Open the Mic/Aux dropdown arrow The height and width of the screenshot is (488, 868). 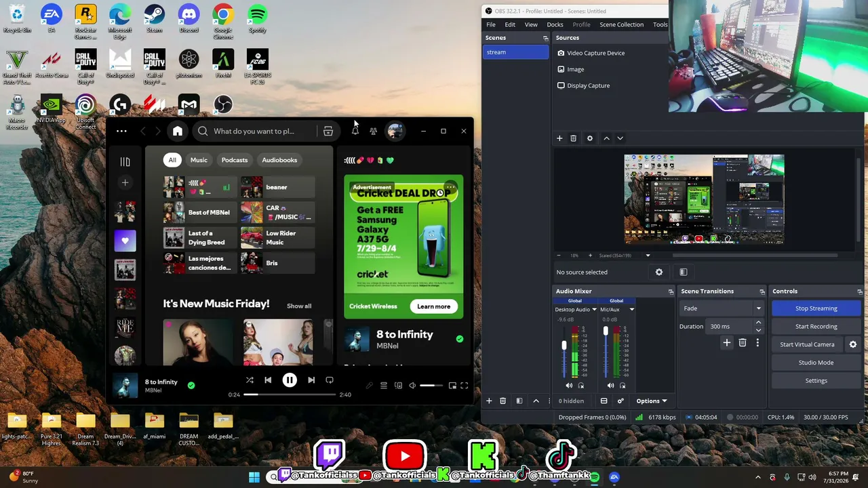[631, 310]
